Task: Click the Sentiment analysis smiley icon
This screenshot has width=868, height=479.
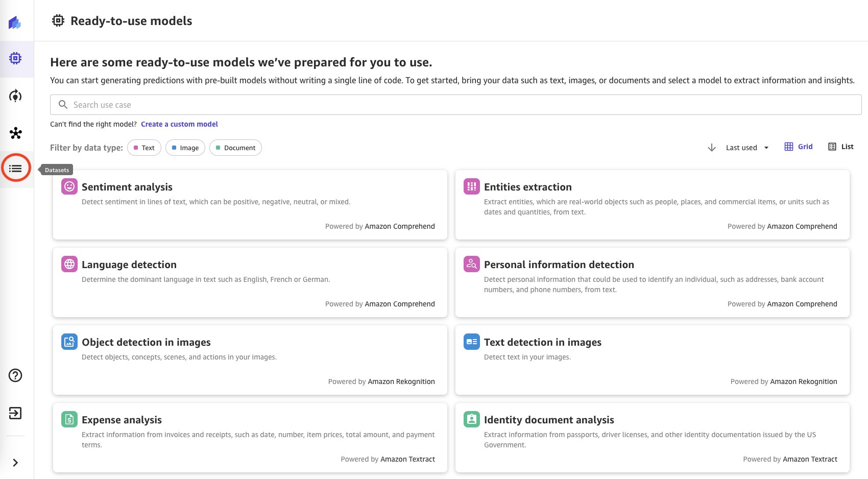Action: [x=69, y=186]
